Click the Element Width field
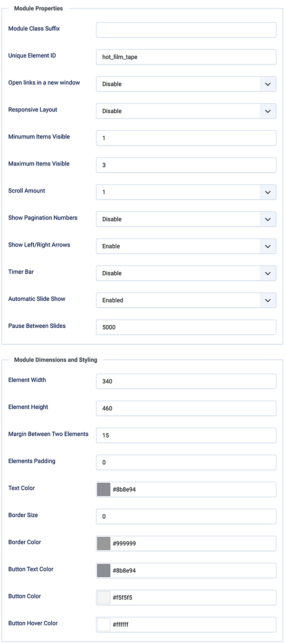 pos(186,381)
